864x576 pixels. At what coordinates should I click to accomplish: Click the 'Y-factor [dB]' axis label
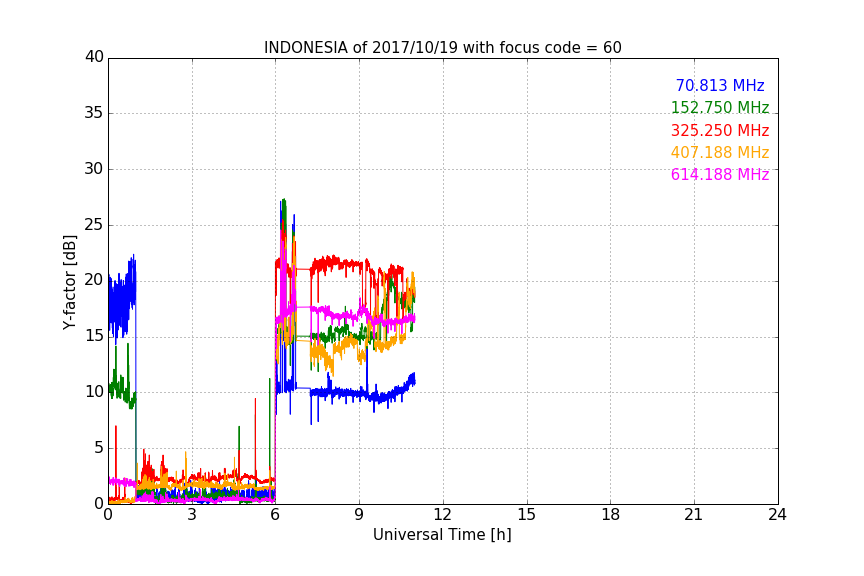tap(69, 282)
